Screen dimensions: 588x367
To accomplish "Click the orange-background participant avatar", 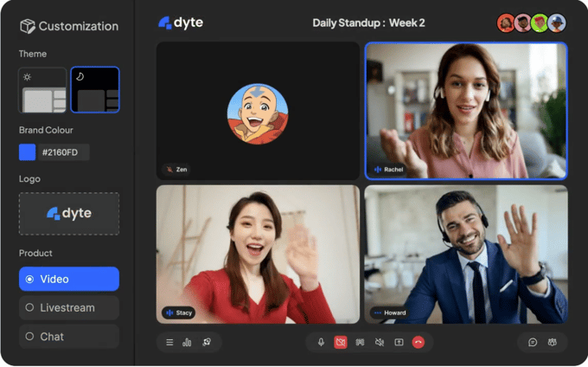I will [x=506, y=23].
